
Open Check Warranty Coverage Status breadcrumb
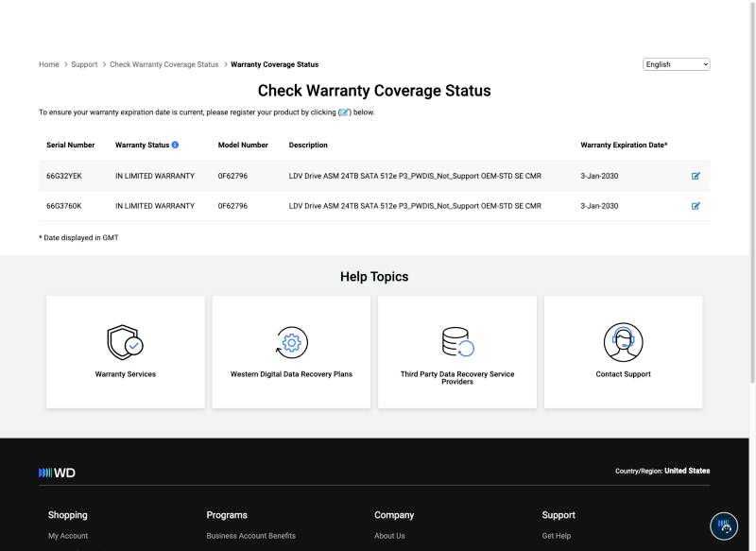[163, 64]
